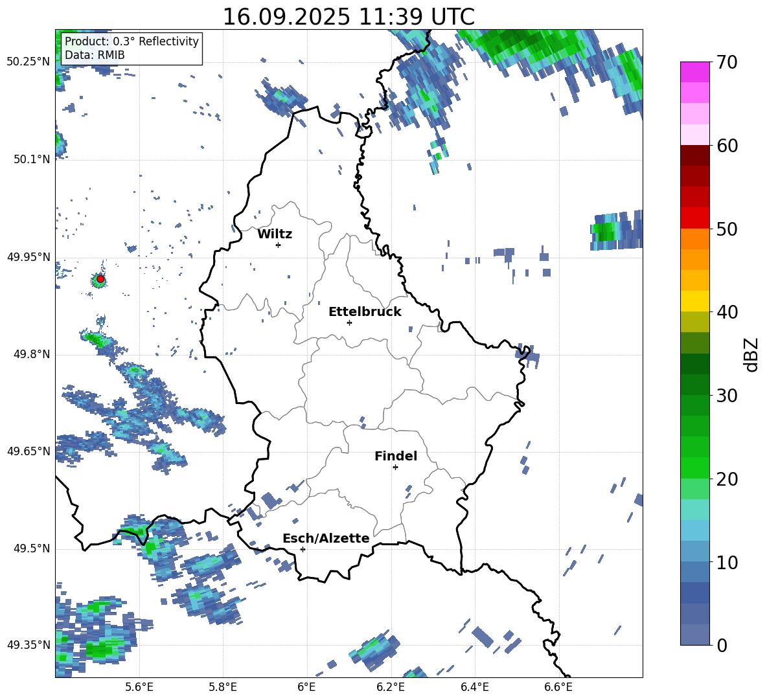Click the Data: RMIB label
The height and width of the screenshot is (700, 767).
tap(95, 55)
